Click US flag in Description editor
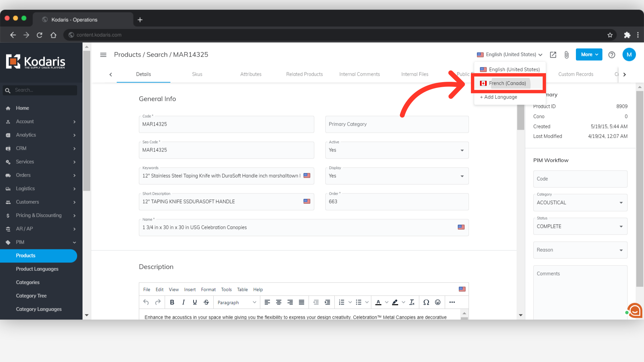The height and width of the screenshot is (362, 644). [x=462, y=289]
